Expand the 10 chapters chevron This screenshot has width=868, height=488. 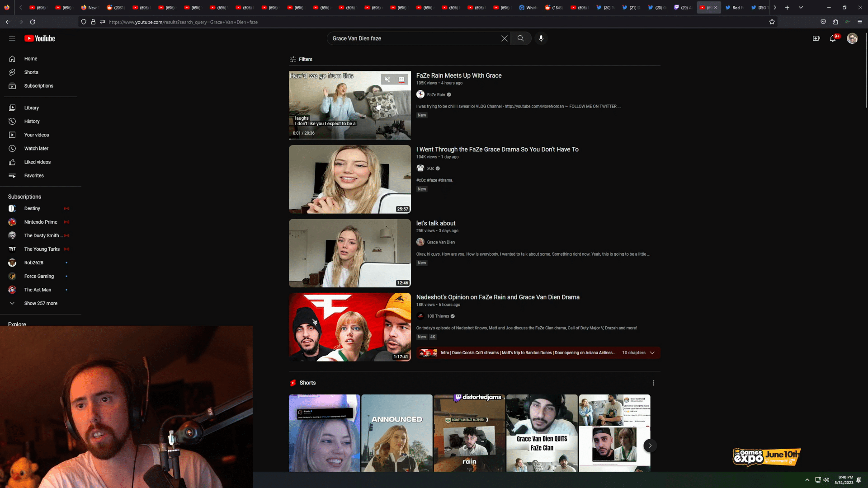click(652, 353)
